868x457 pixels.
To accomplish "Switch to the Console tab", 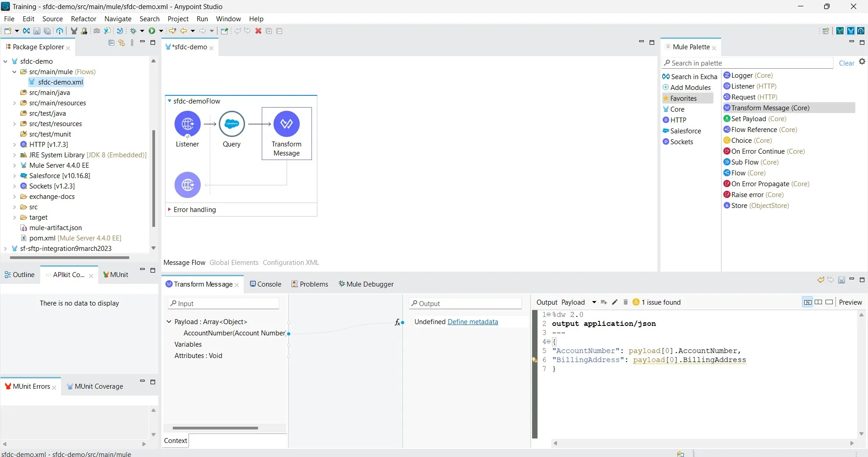I will pos(266,284).
